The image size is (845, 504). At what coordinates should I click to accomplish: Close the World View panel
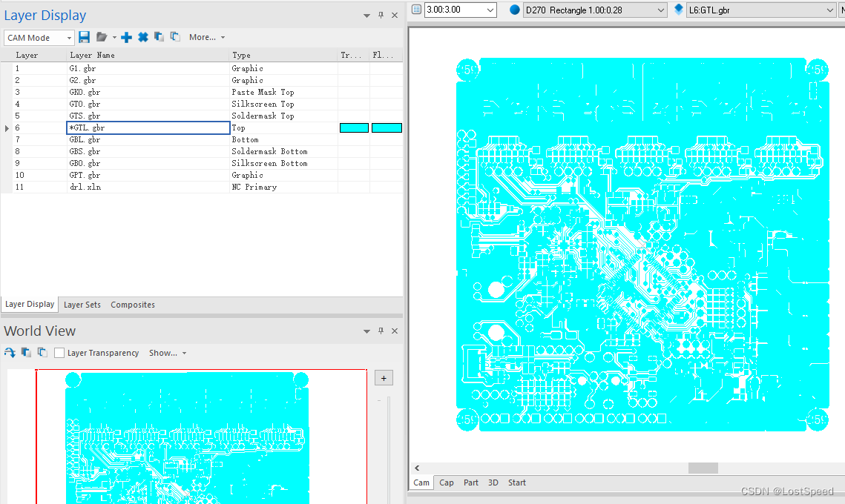395,331
